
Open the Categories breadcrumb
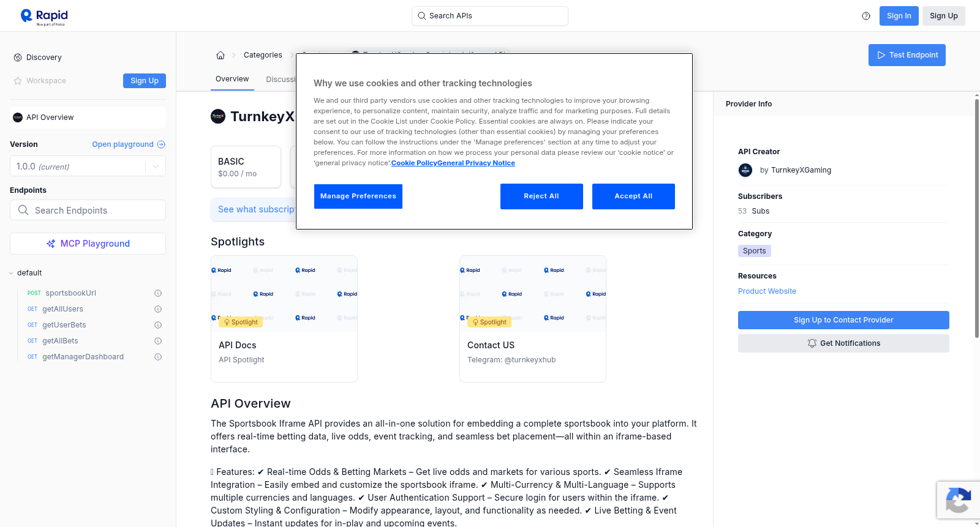263,55
